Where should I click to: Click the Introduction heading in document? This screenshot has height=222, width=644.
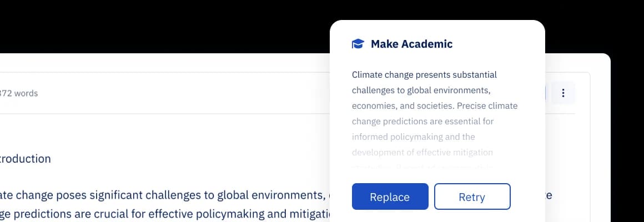(26, 159)
